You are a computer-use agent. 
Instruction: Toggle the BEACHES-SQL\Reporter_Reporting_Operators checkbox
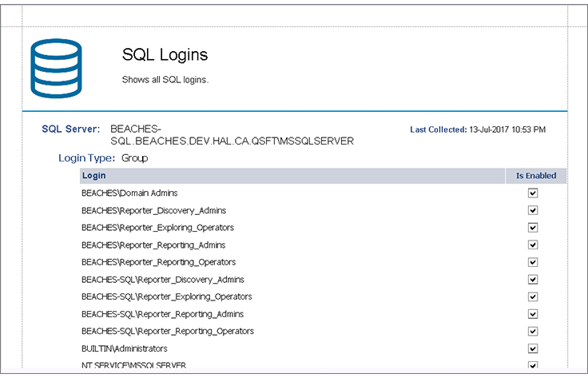533,331
